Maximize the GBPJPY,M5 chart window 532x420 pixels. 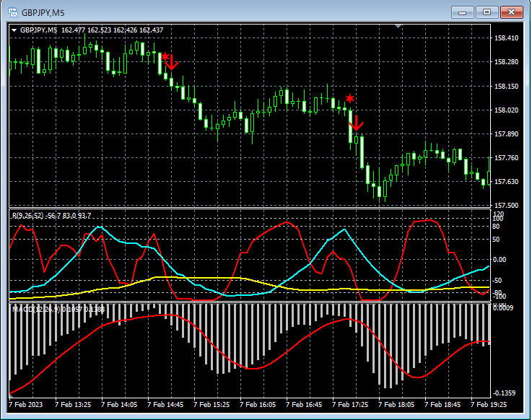[487, 12]
